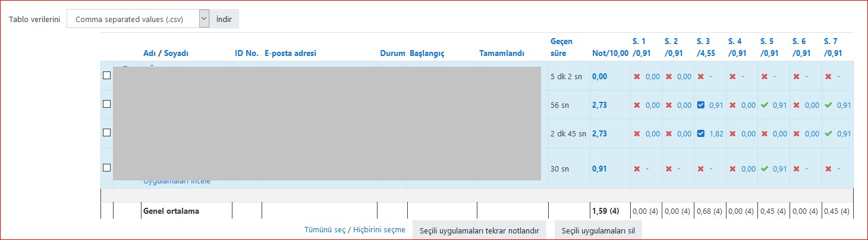Click green checkmark in S. 5 of 56 sn row

tap(765, 105)
